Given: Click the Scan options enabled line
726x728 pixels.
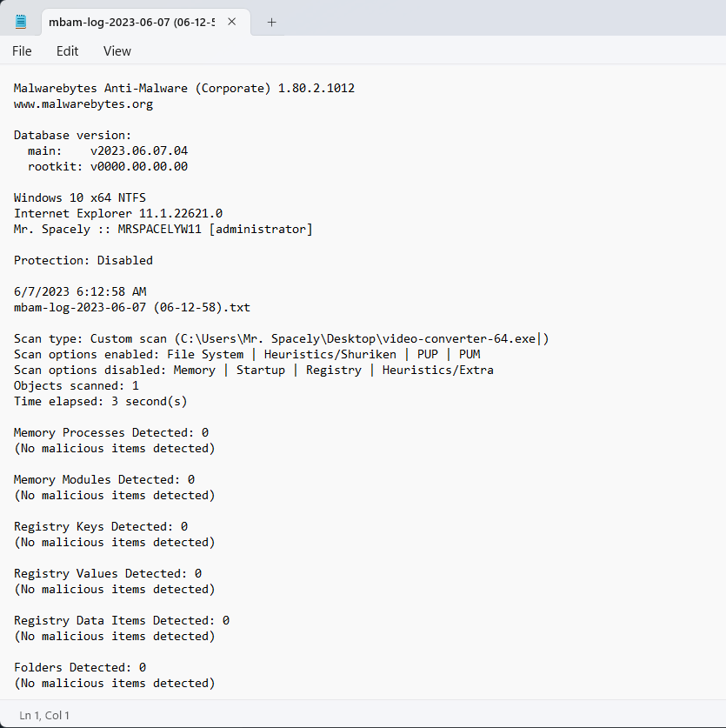Looking at the screenshot, I should [247, 354].
